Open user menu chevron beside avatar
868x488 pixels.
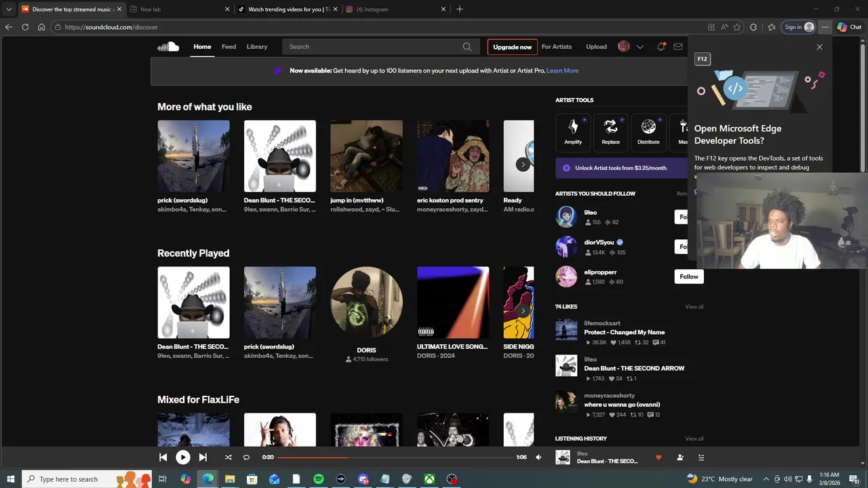[639, 47]
